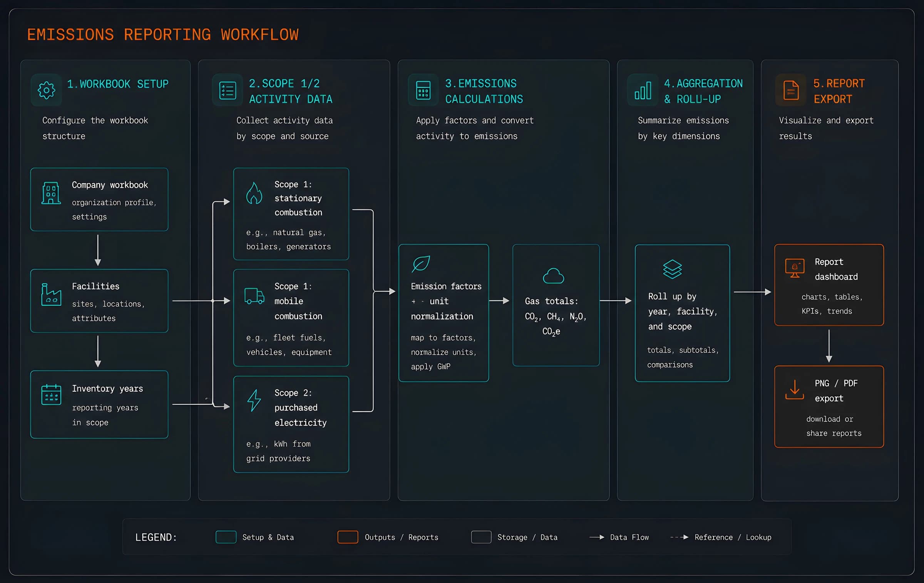Viewport: 924px width, 583px height.
Task: Click the stationary combustion flame icon
Action: click(x=254, y=193)
